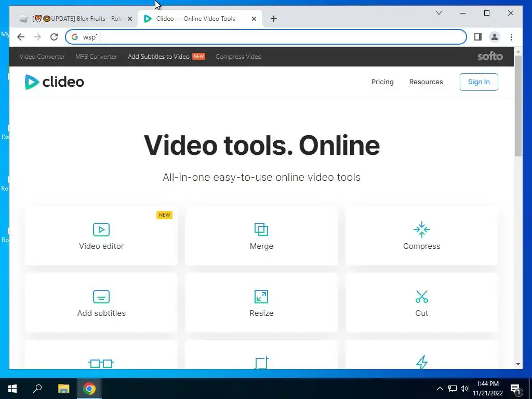Open the Chrome side panel
Screen dimensions: 532x399
pos(478,37)
